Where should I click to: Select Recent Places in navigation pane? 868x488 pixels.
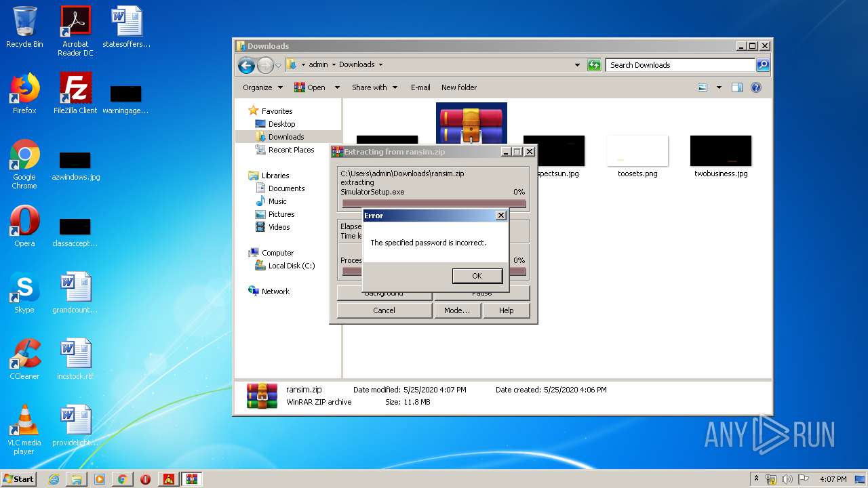click(291, 150)
